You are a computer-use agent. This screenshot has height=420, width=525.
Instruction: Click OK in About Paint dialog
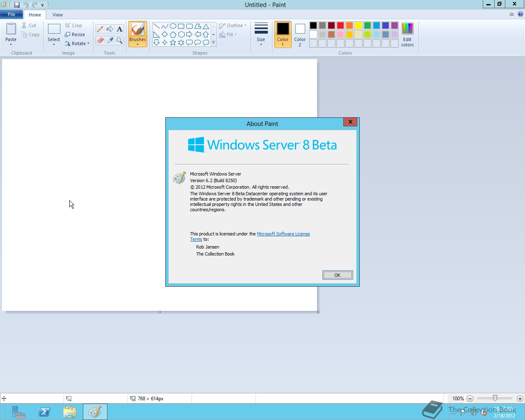coord(337,275)
